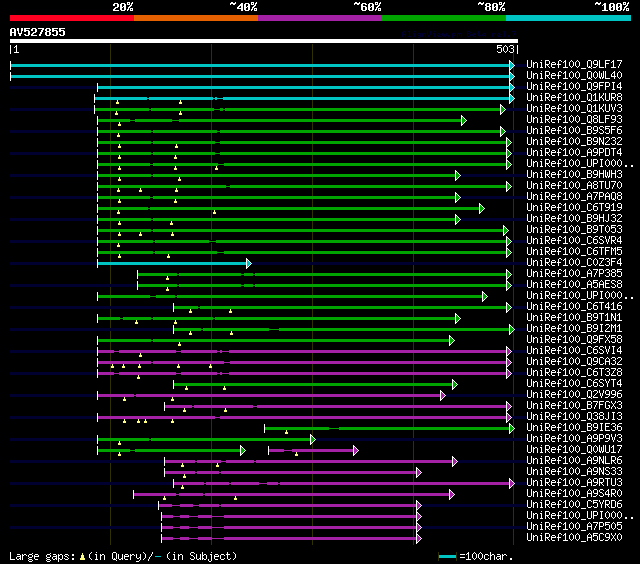Viewport: 640px width, 564px height.
Task: Click UniRef100_Q38JI3 label text
Action: point(574,417)
